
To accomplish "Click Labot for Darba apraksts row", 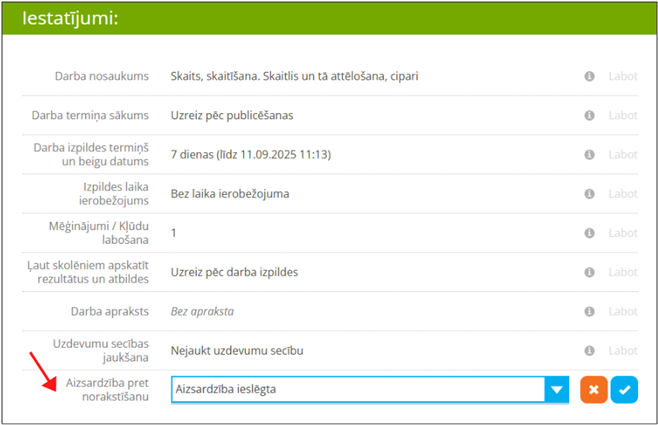I will (622, 311).
